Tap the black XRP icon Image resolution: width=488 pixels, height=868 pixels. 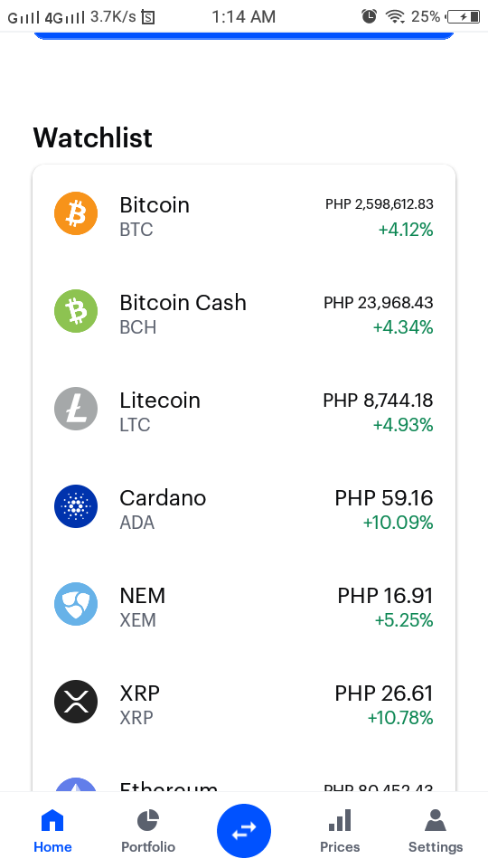coord(76,702)
